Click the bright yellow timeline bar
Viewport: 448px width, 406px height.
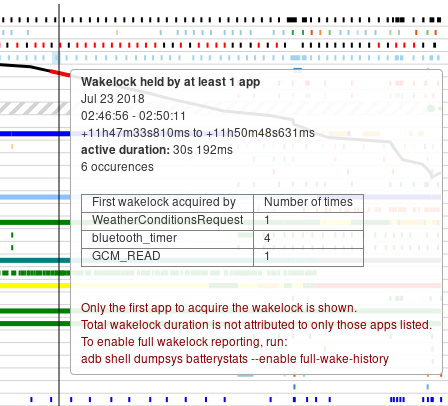coord(35,286)
